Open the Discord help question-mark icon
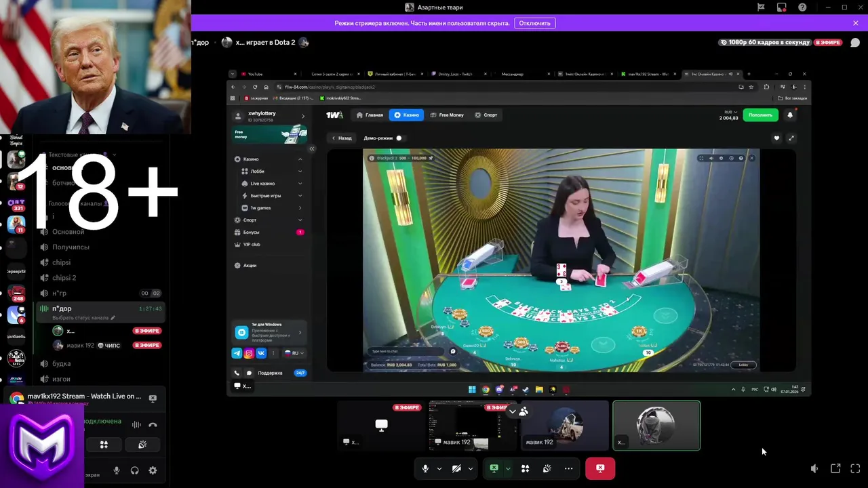The image size is (868, 488). (x=803, y=7)
